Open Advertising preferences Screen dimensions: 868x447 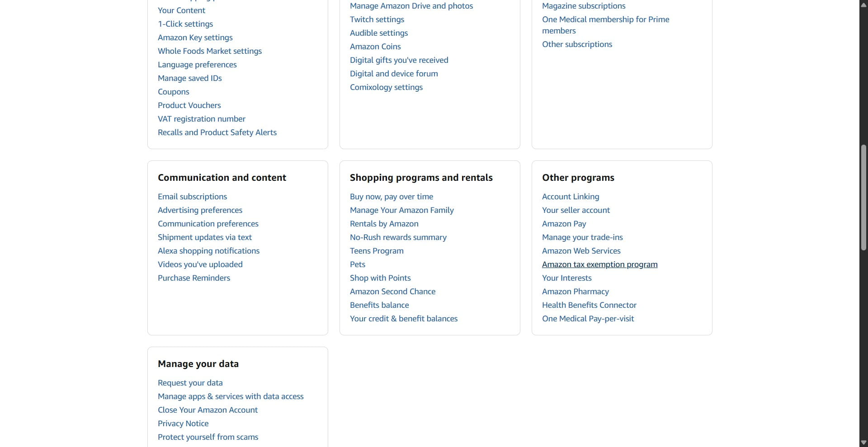pyautogui.click(x=200, y=210)
